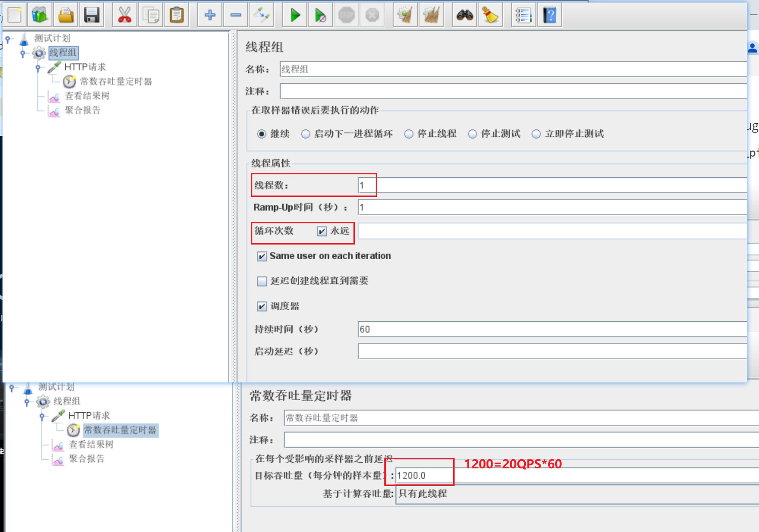Click the thread group 名称 input field
Screen dimensions: 759x532
pyautogui.click(x=513, y=69)
